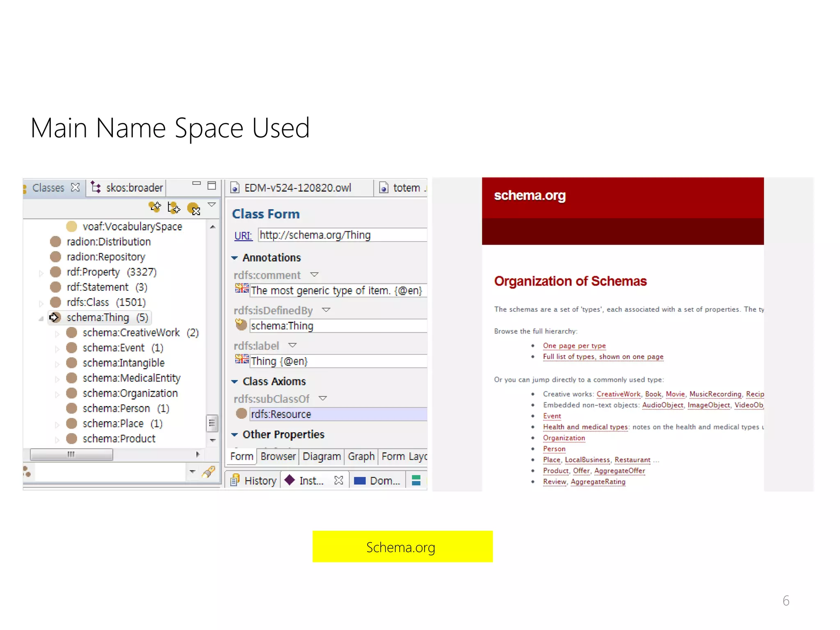Viewport: 840px width, 630px height.
Task: Collapse the schema:Thing node
Action: pyautogui.click(x=41, y=318)
